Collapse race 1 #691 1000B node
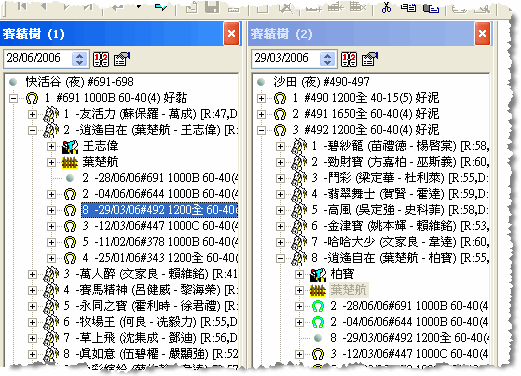This screenshot has width=521, height=376. click(x=14, y=98)
